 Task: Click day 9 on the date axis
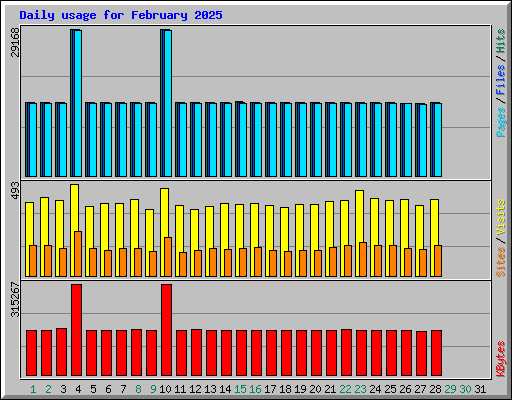[x=153, y=389]
